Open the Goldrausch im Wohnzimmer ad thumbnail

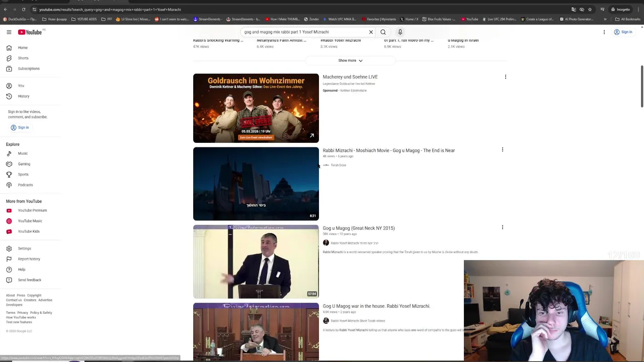pyautogui.click(x=256, y=108)
